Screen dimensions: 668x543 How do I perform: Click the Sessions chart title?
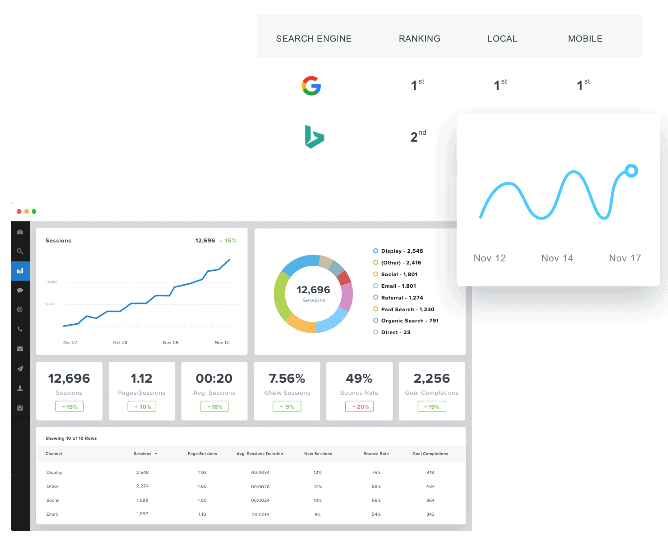58,241
